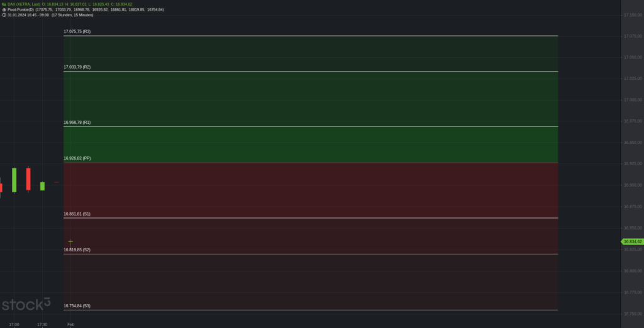The image size is (644, 328).
Task: Click the Feb date marker on time axis
Action: pyautogui.click(x=70, y=325)
